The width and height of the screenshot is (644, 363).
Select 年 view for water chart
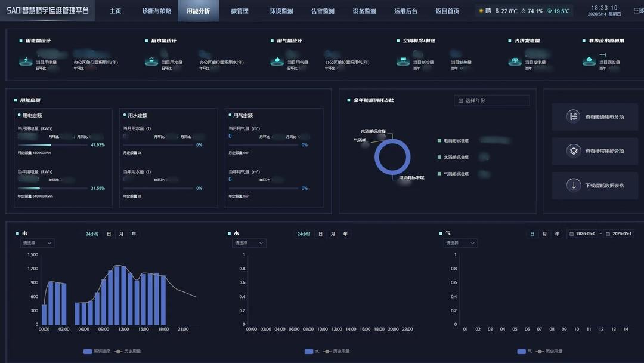pos(345,234)
